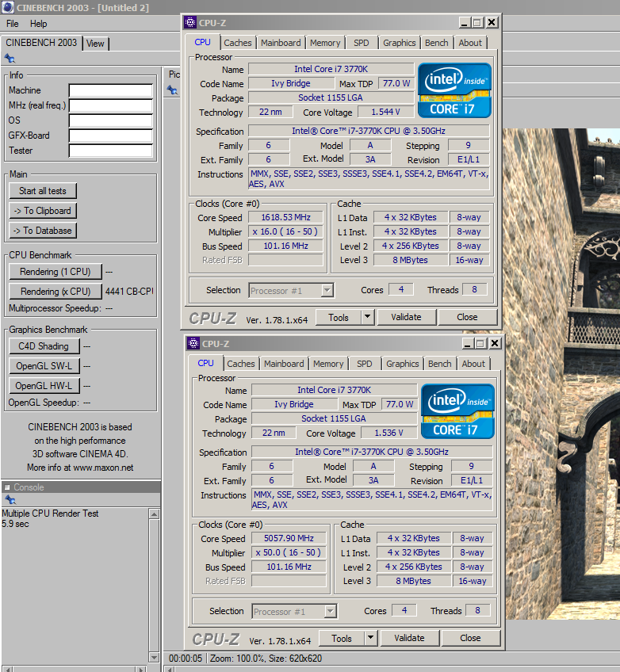The width and height of the screenshot is (620, 672).
Task: Click Core Speed 1618.53 MHz value
Action: point(286,217)
